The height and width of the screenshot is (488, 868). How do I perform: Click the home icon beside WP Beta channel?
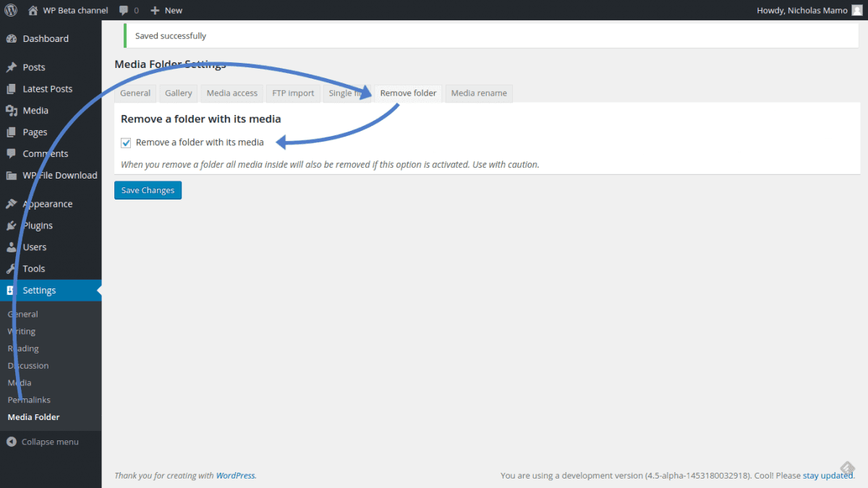coord(33,10)
